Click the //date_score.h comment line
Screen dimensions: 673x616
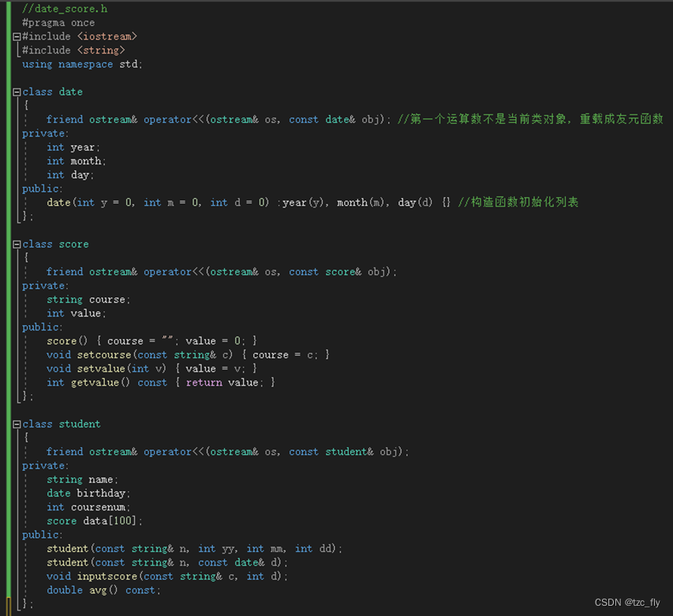pos(65,9)
